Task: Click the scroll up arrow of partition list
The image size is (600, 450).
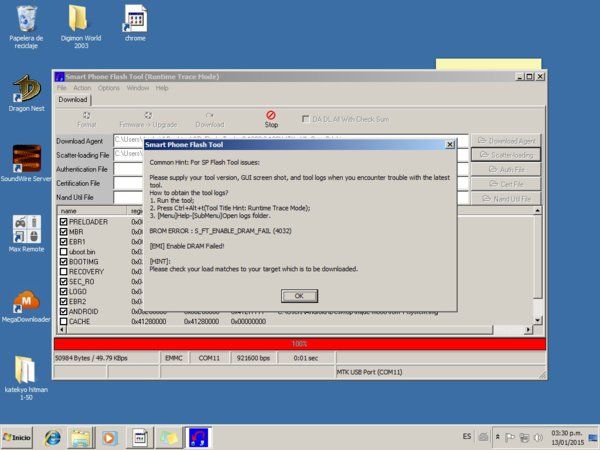Action: (538, 211)
